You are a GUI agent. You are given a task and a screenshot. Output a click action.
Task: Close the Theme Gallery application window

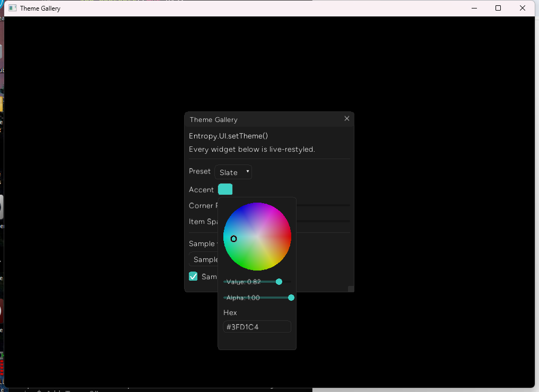point(523,8)
